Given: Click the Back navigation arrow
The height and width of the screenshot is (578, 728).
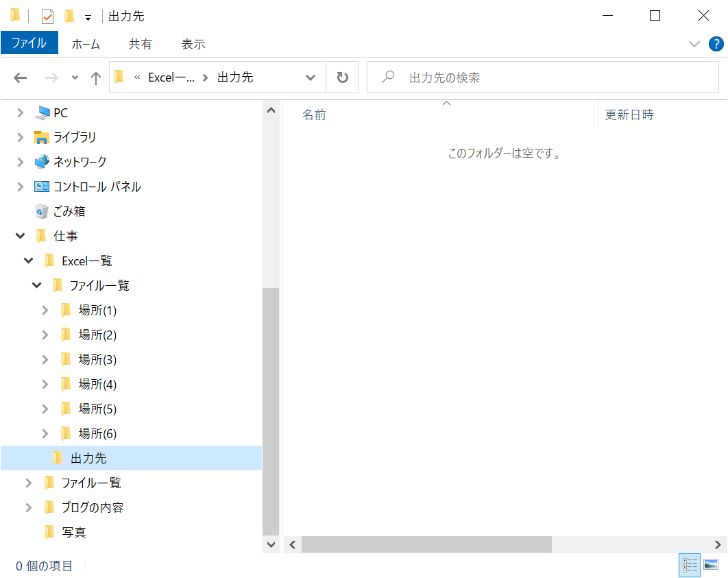Looking at the screenshot, I should 20,77.
